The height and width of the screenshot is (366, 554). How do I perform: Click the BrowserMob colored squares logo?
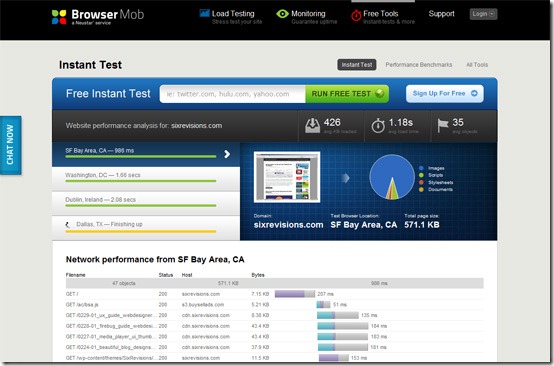59,17
